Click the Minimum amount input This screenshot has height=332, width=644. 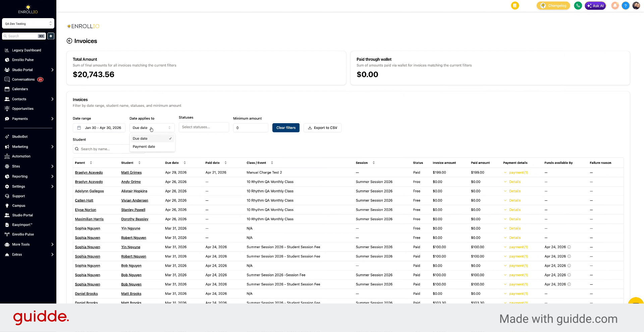(251, 128)
